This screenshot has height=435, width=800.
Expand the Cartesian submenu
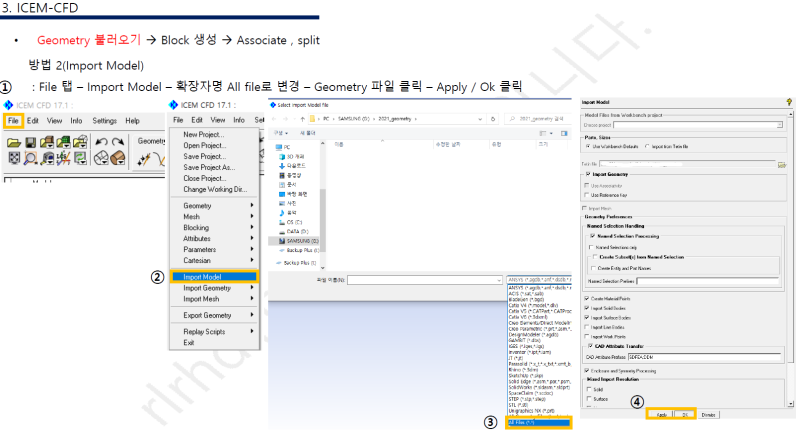click(x=215, y=261)
